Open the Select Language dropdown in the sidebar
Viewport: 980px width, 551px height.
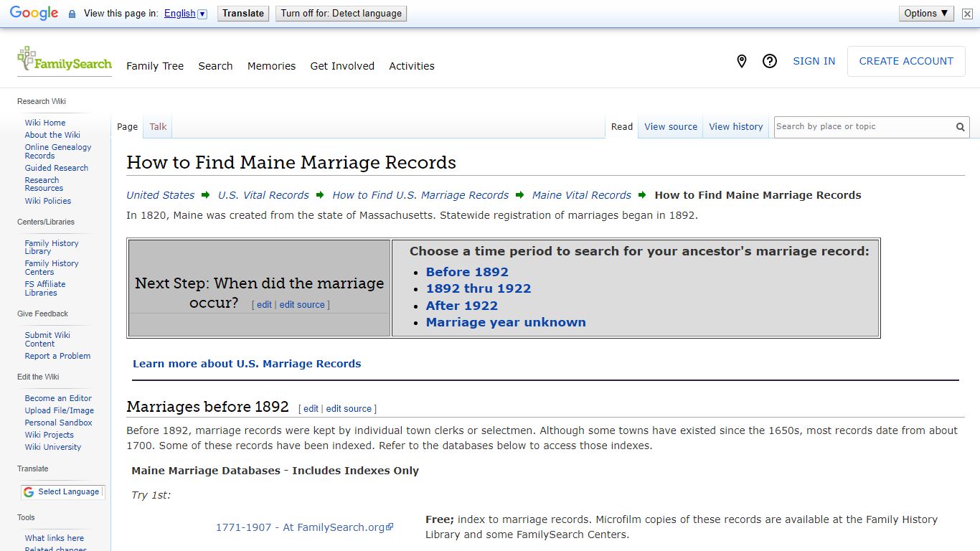point(62,492)
